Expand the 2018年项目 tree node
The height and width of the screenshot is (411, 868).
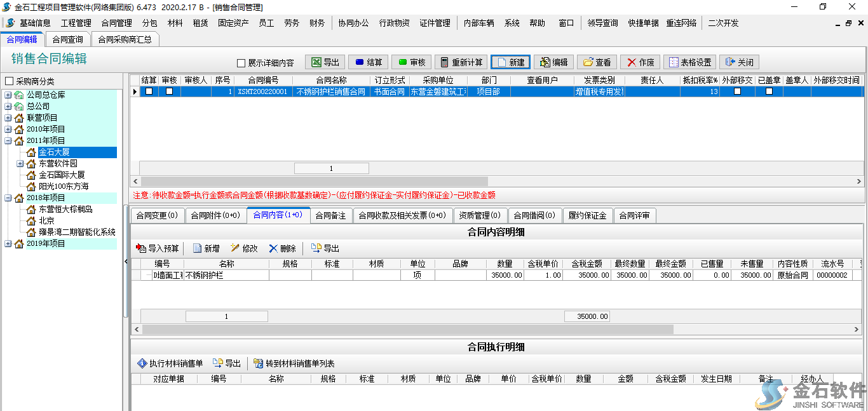tap(8, 198)
